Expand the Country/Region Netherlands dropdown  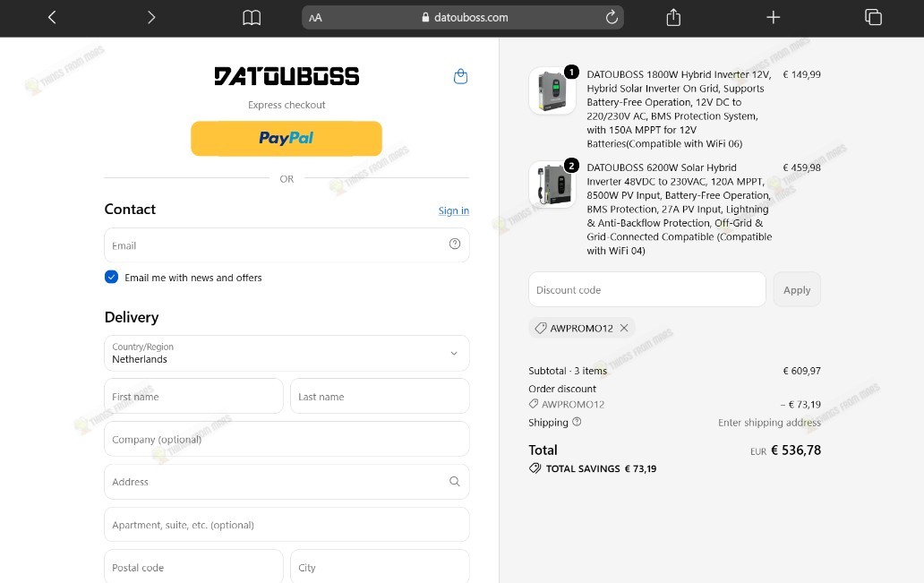tap(287, 353)
